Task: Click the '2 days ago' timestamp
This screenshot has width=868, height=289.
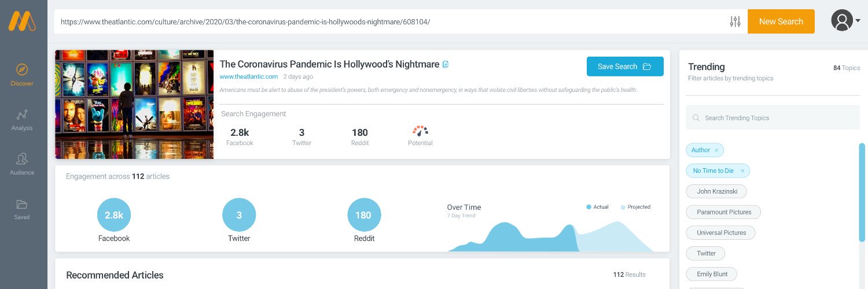Action: [x=298, y=76]
